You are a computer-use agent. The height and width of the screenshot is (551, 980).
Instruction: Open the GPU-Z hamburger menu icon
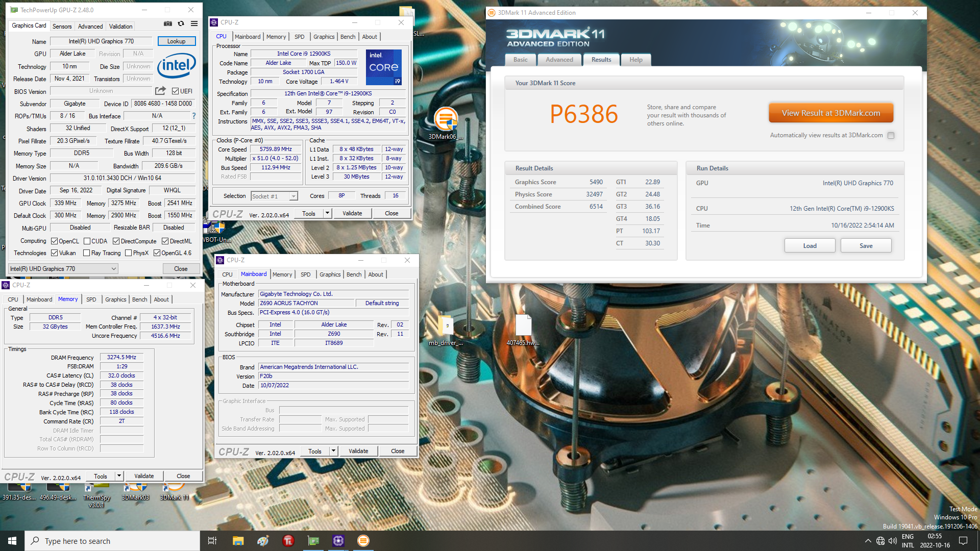[x=194, y=23]
